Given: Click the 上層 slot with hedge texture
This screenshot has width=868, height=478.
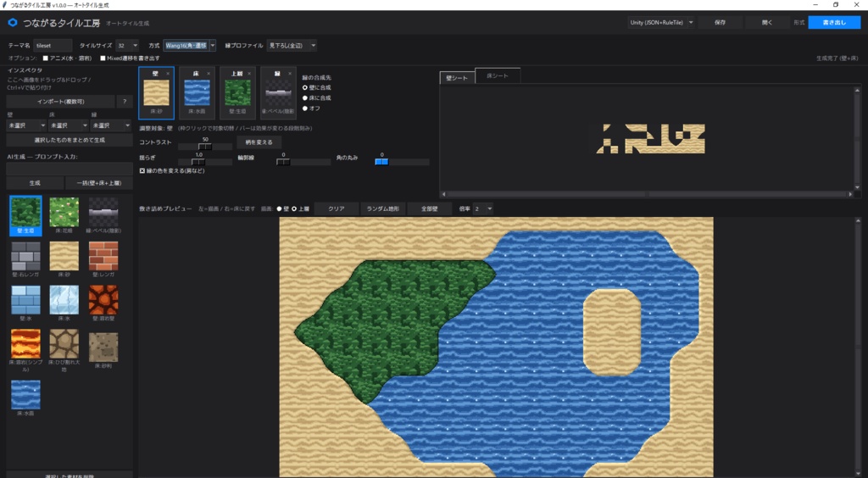Looking at the screenshot, I should point(237,93).
